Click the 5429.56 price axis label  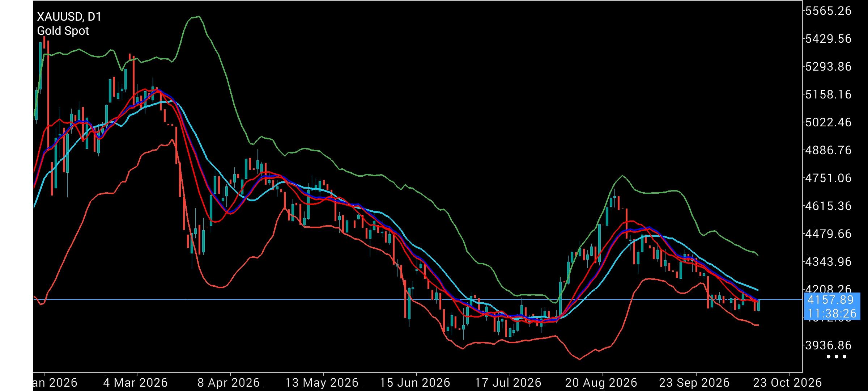point(828,39)
